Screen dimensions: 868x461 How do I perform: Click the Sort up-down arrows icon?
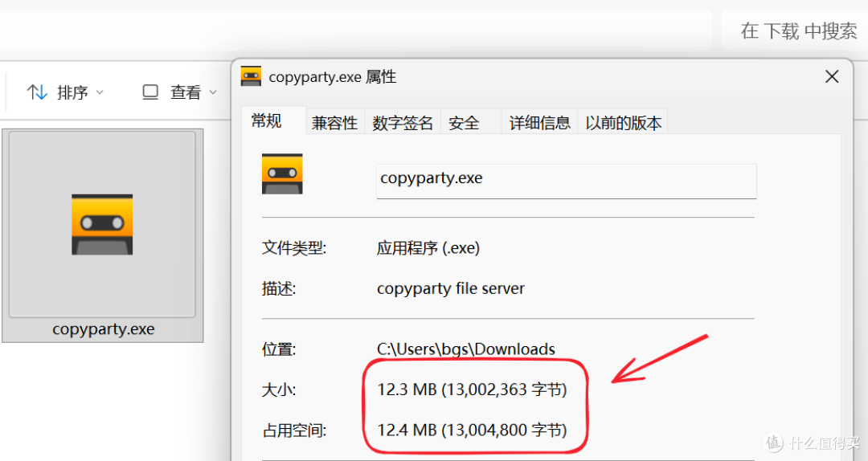pos(37,92)
